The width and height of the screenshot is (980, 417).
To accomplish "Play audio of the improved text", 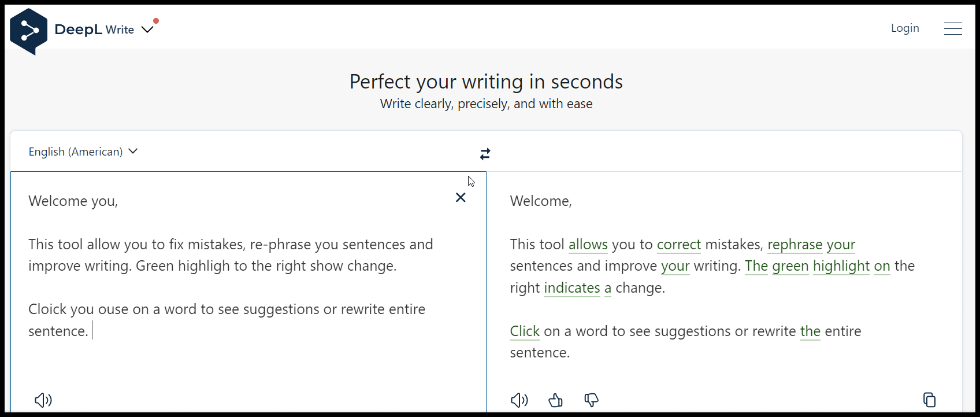I will (519, 400).
